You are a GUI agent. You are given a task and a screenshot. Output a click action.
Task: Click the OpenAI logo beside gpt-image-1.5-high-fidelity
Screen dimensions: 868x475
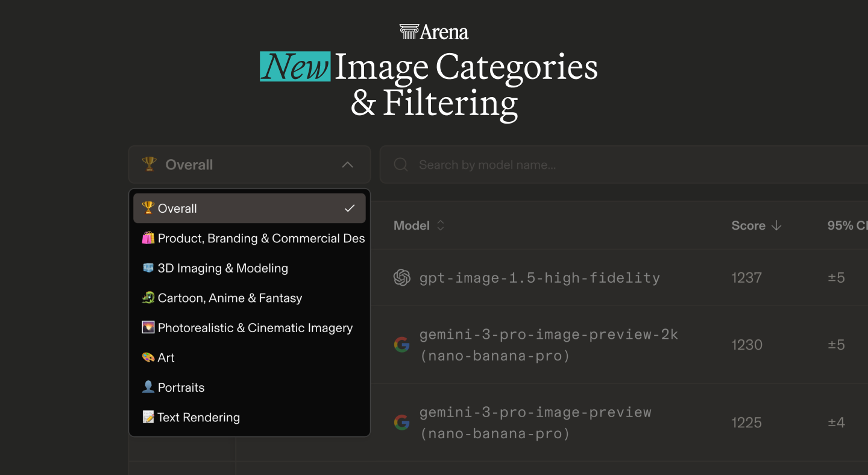pos(401,277)
